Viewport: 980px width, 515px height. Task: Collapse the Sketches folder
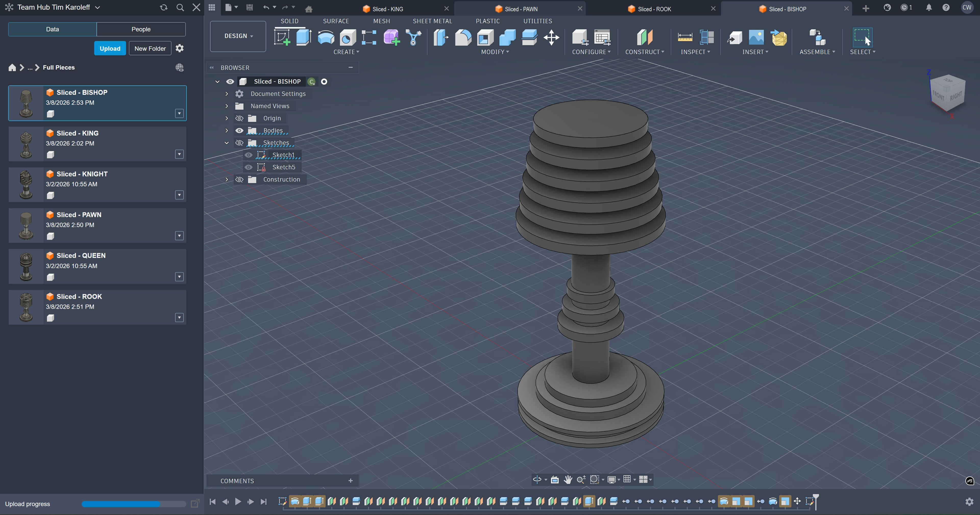[227, 143]
